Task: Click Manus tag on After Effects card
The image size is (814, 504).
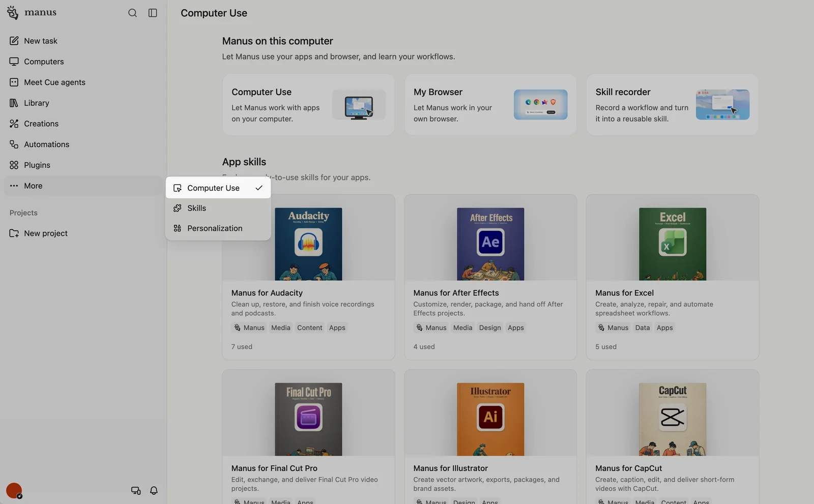Action: [x=431, y=328]
